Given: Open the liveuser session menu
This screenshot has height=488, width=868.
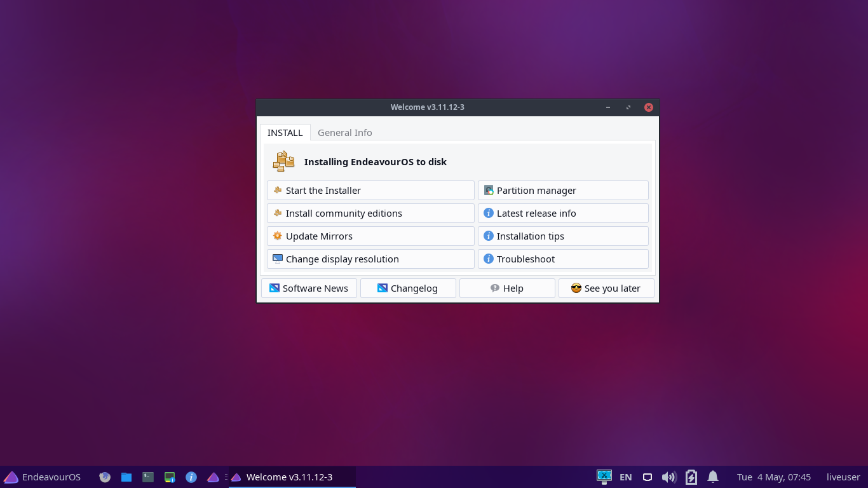Looking at the screenshot, I should (843, 477).
